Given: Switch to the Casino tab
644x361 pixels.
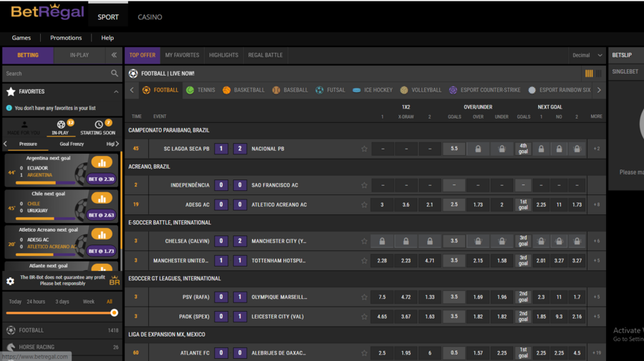Looking at the screenshot, I should 150,16.
